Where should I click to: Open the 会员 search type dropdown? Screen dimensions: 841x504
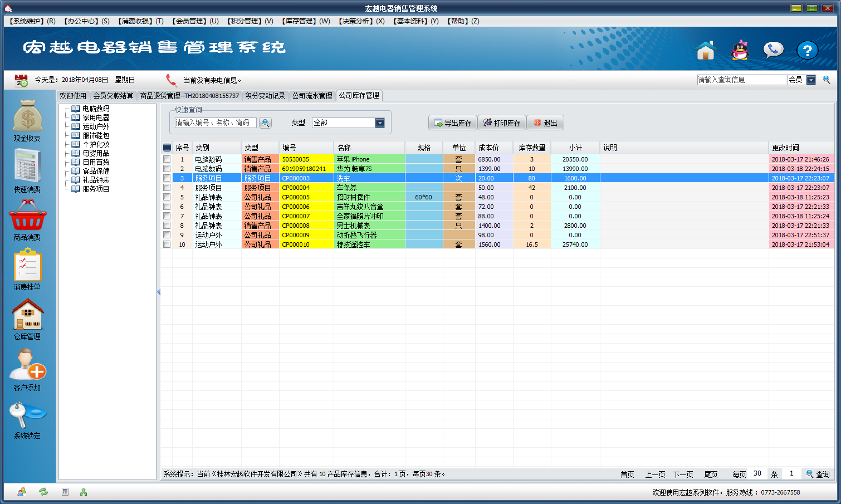(811, 80)
